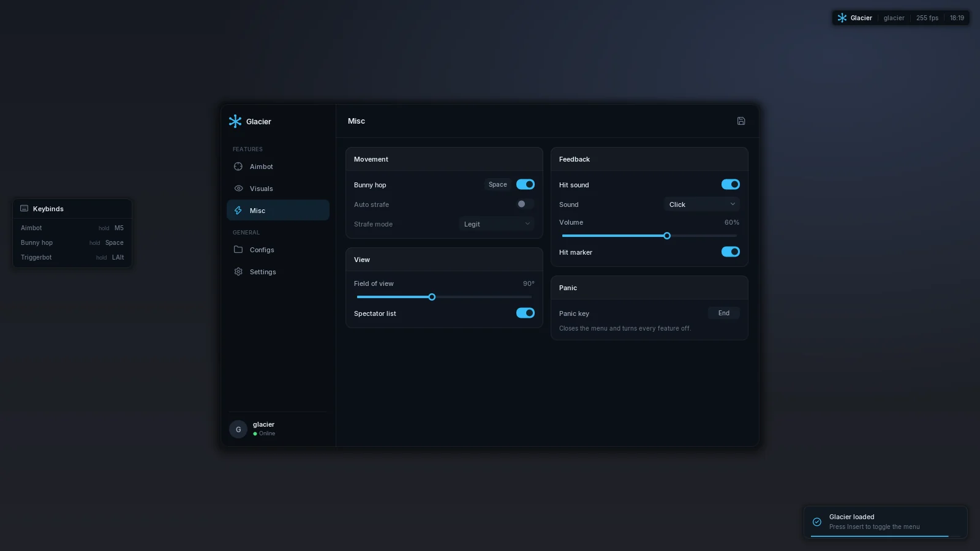Click the Bunny hop row in Keybinds panel
This screenshot has height=551, width=980.
pyautogui.click(x=72, y=242)
